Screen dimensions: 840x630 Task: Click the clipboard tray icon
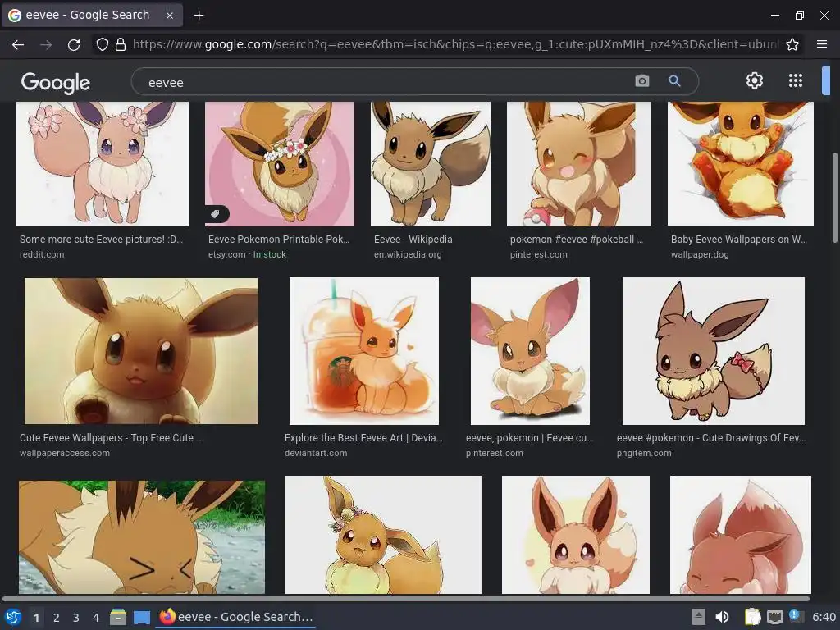pos(752,617)
